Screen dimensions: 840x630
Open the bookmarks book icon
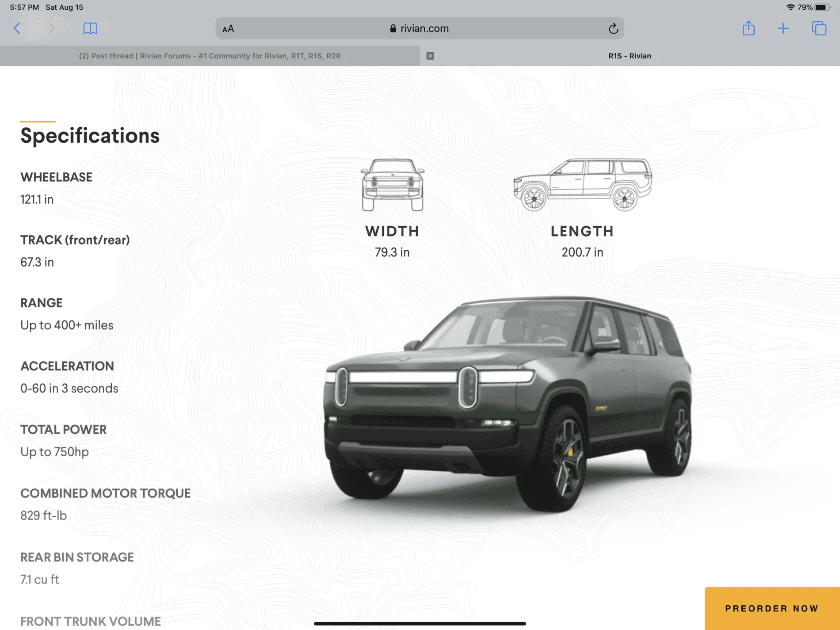(90, 29)
